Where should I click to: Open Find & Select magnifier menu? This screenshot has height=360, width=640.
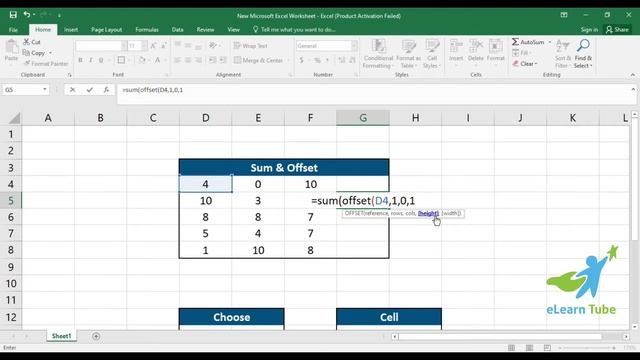pyautogui.click(x=583, y=54)
